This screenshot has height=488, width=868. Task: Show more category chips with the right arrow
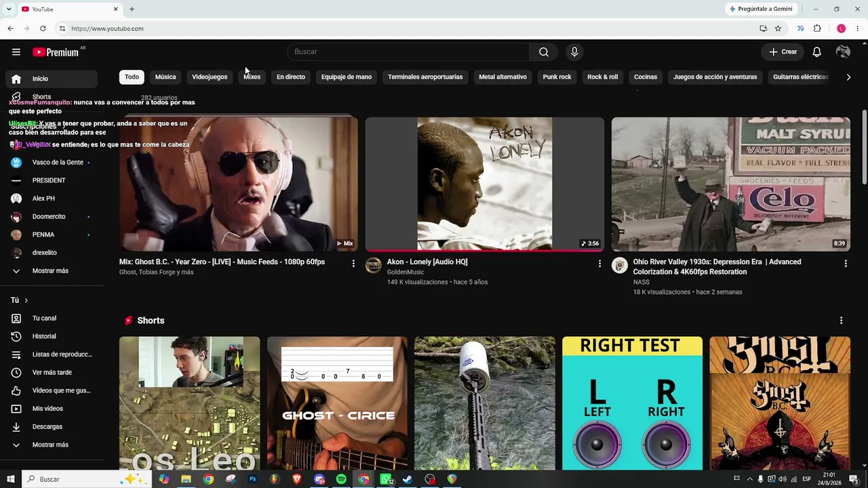pos(848,77)
